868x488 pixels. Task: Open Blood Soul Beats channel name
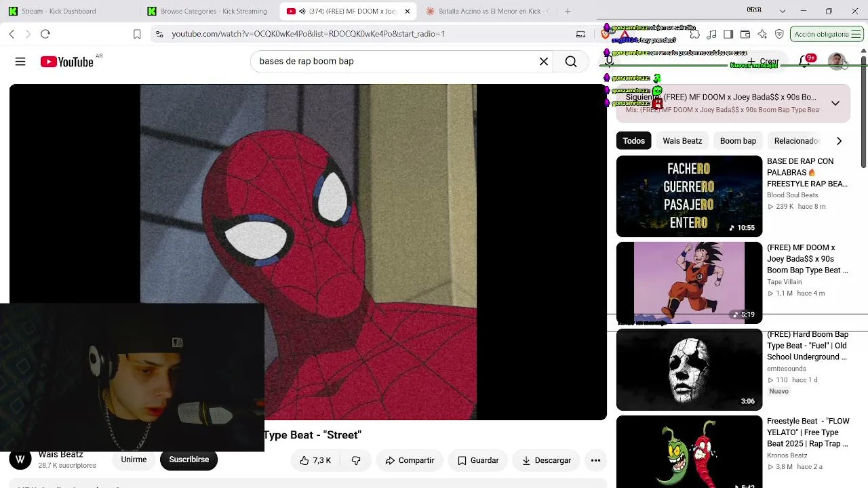point(793,195)
